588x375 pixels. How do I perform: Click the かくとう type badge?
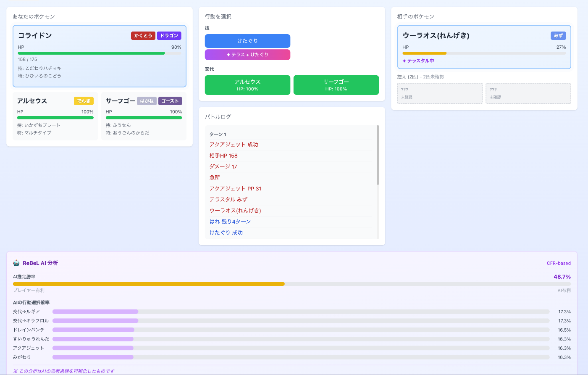[x=143, y=36]
